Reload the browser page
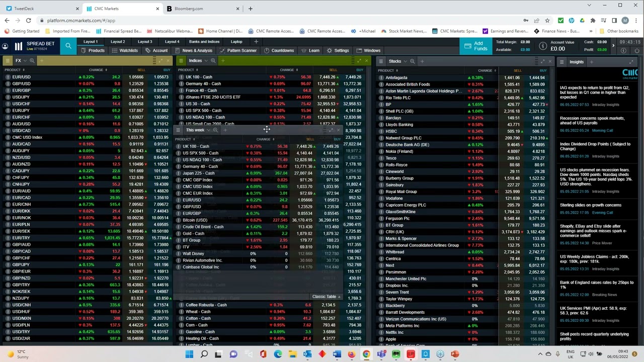 (x=29, y=21)
